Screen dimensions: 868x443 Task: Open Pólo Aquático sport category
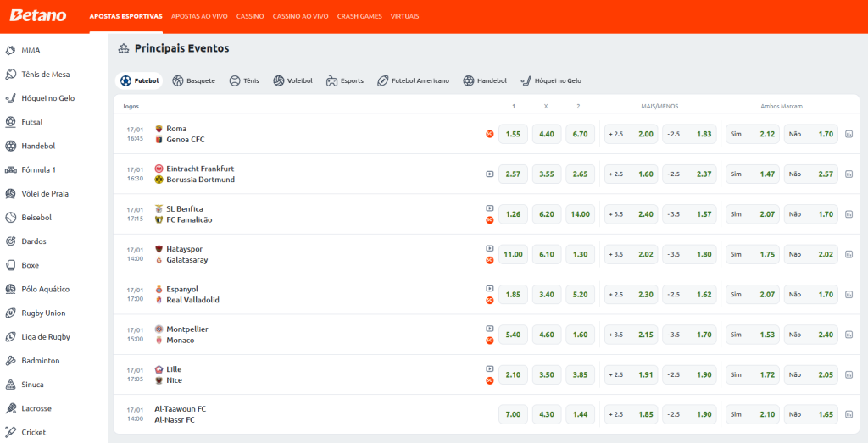point(45,289)
